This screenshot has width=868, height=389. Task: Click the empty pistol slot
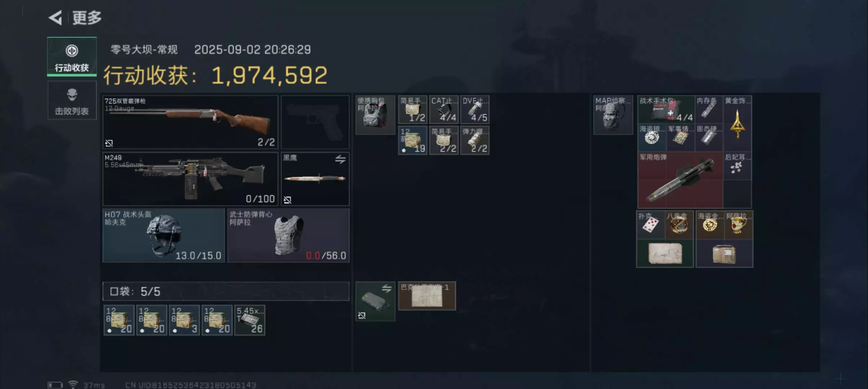click(x=315, y=122)
